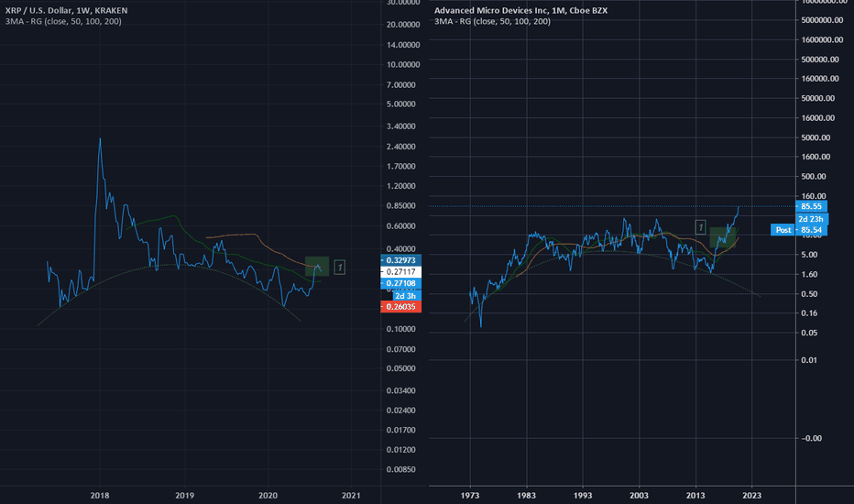Click the 3.40000 price scale value
This screenshot has height=504, width=854.
(401, 126)
